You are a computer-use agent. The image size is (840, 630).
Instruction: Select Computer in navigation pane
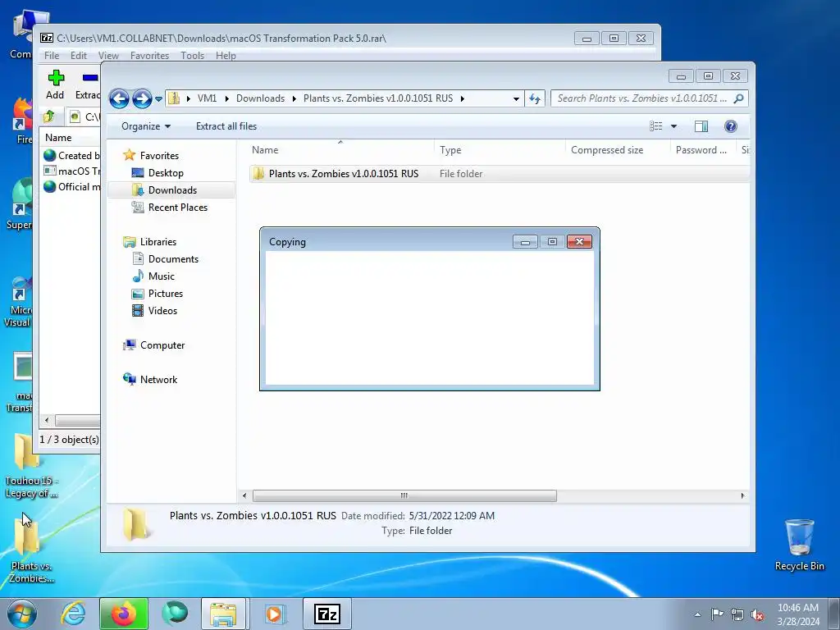(x=162, y=345)
